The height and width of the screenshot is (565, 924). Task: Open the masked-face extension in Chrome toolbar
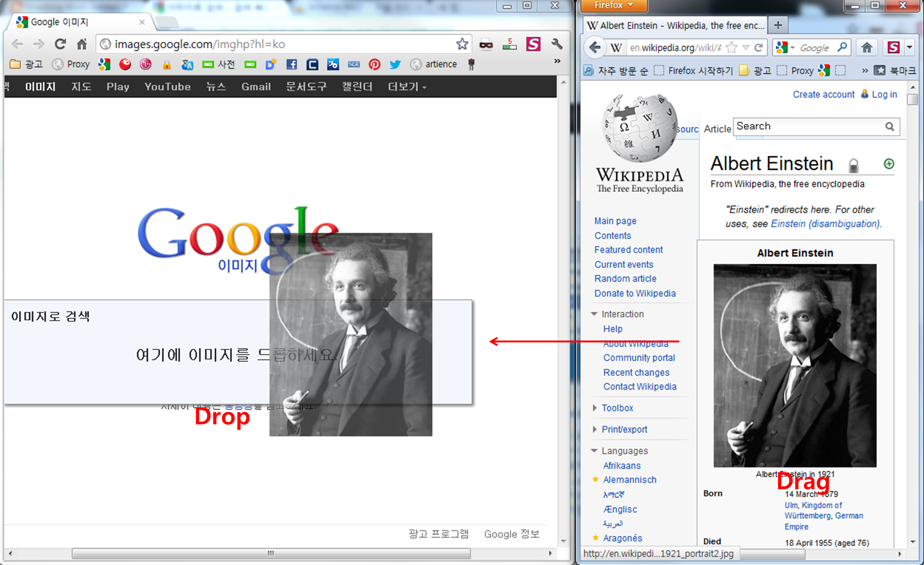pyautogui.click(x=486, y=45)
